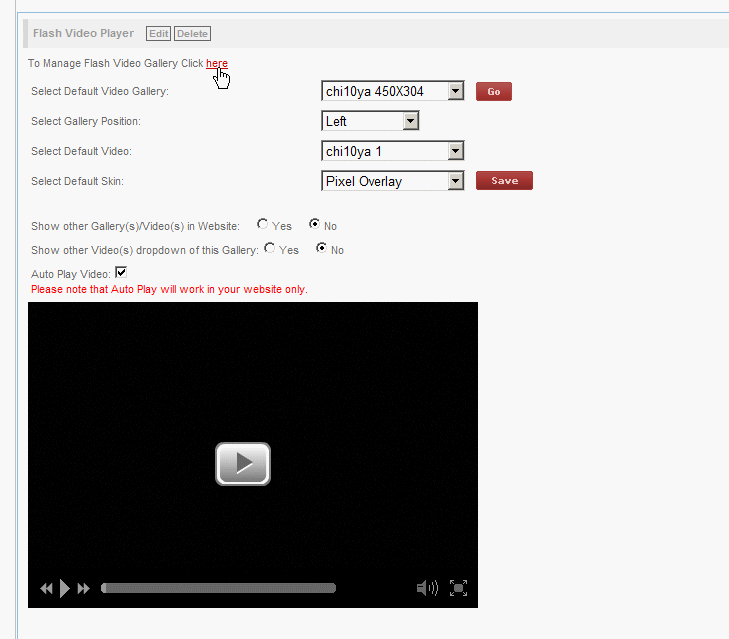Click the 'Select Gallery Position:' label
Image resolution: width=729 pixels, height=639 pixels.
(86, 121)
